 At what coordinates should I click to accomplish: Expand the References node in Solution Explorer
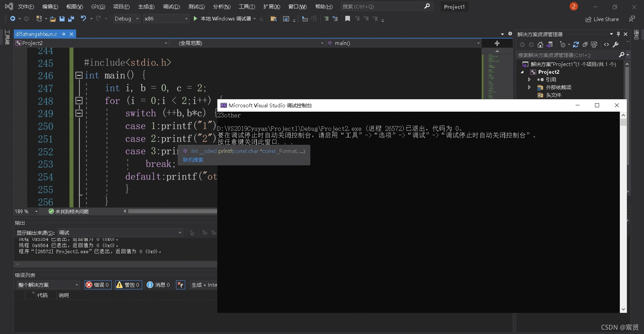coord(529,79)
